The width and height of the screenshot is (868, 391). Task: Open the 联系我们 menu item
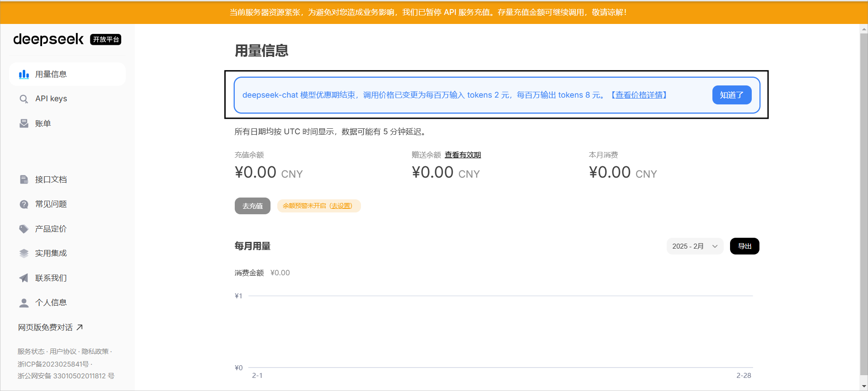(x=67, y=278)
